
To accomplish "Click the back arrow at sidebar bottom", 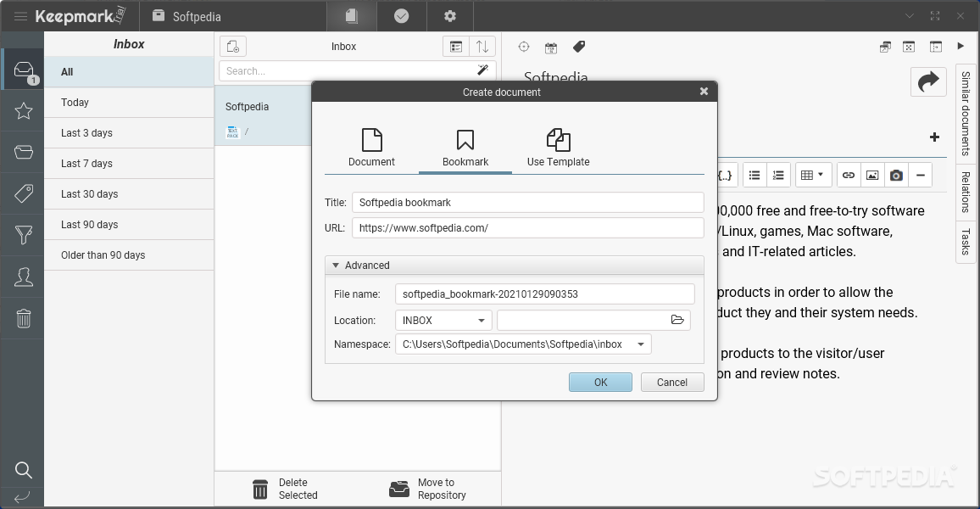I will click(22, 498).
